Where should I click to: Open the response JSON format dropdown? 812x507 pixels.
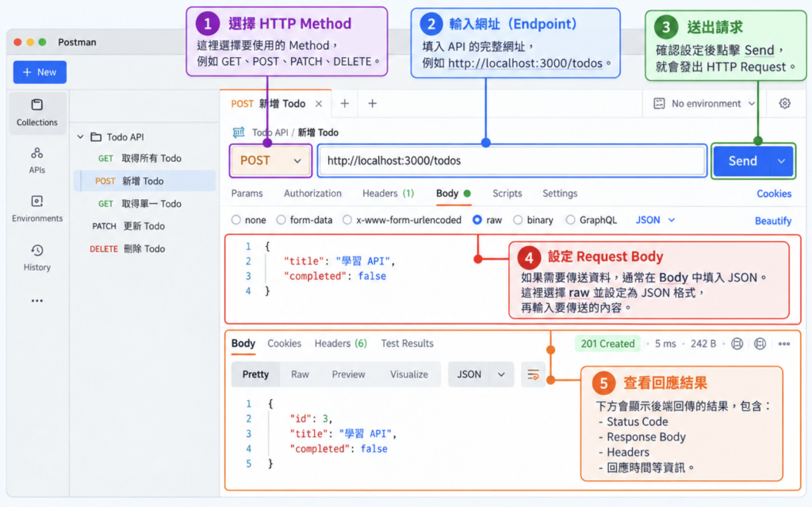pyautogui.click(x=481, y=374)
